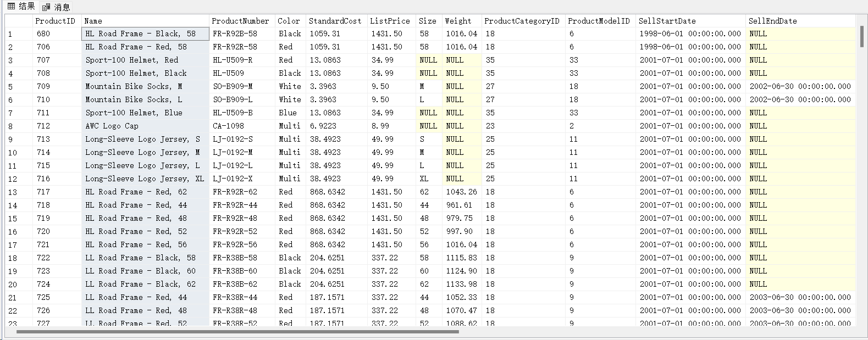Select the ProductCategoryID column header
The width and height of the screenshot is (868, 340).
(x=523, y=21)
